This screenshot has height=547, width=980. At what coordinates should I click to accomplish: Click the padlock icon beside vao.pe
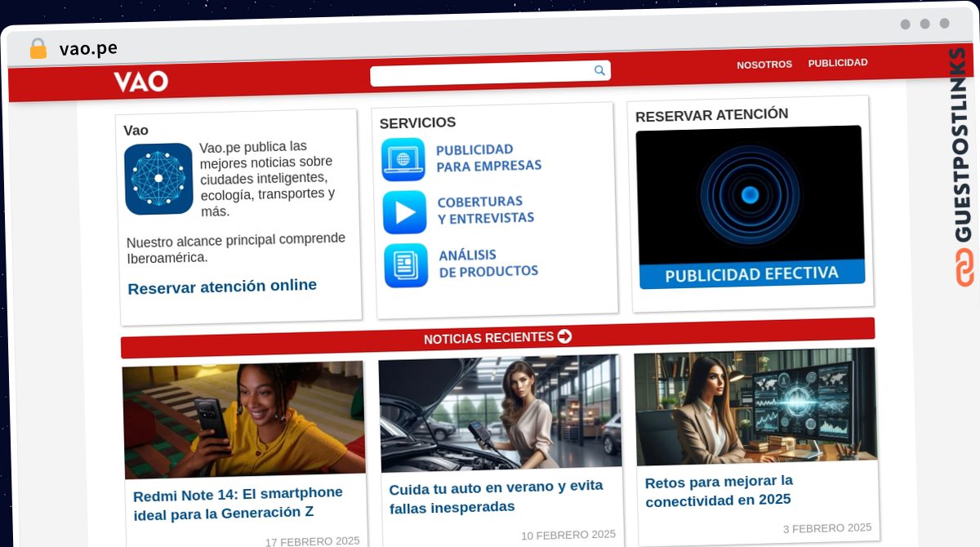click(x=38, y=49)
